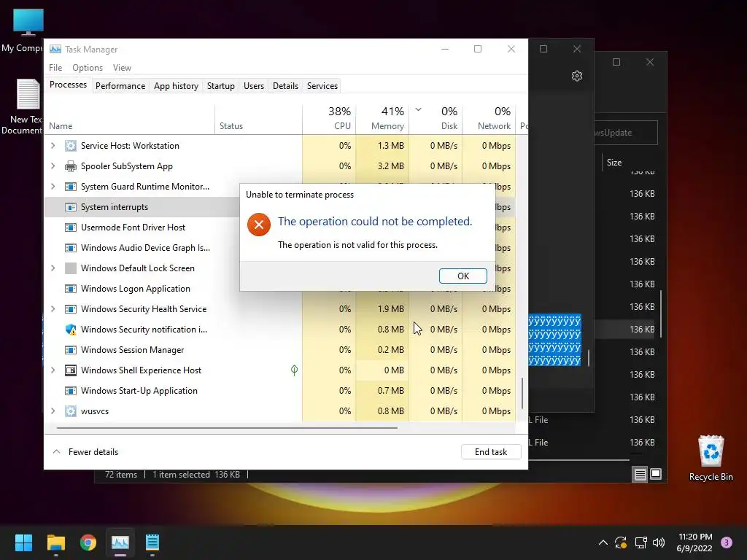The width and height of the screenshot is (747, 560).
Task: Switch to details view in File Explorer
Action: 640,474
